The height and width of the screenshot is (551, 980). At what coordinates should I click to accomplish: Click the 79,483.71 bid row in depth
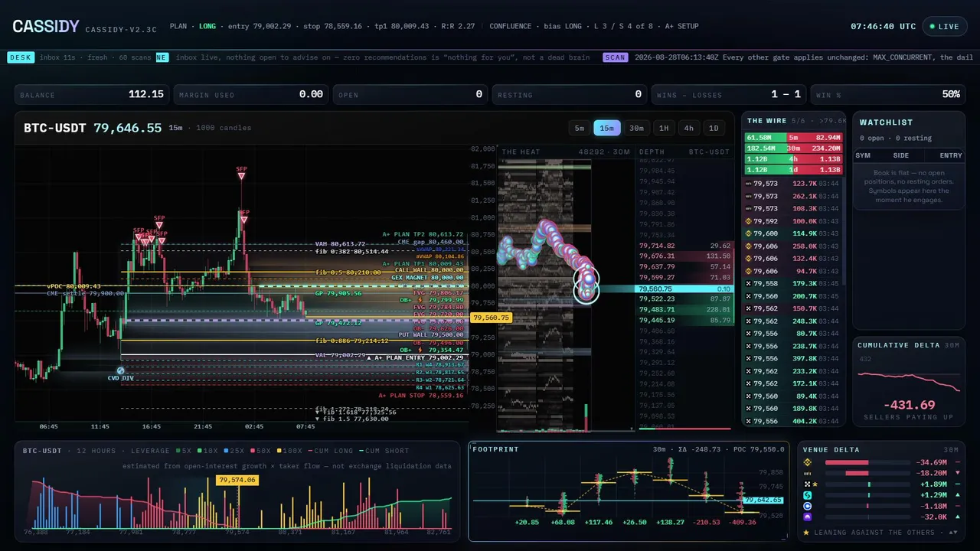(x=684, y=309)
